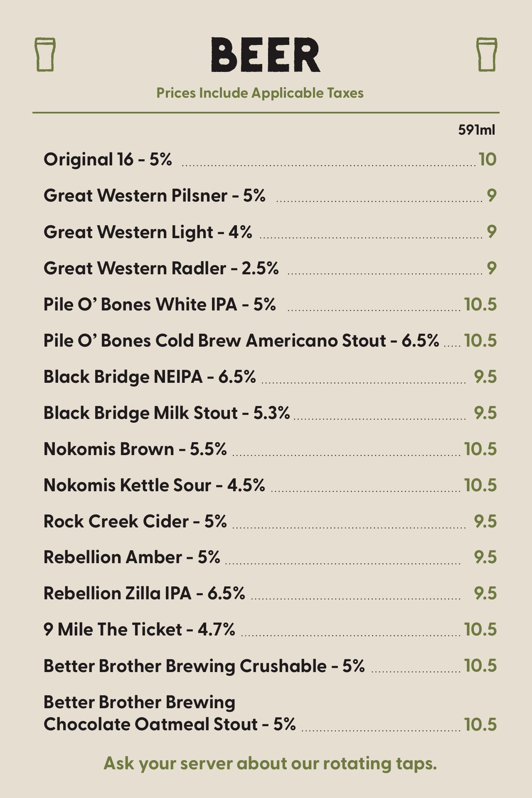Image resolution: width=532 pixels, height=798 pixels.
Task: Click Ask your server about rotating taps
Action: pos(270,763)
